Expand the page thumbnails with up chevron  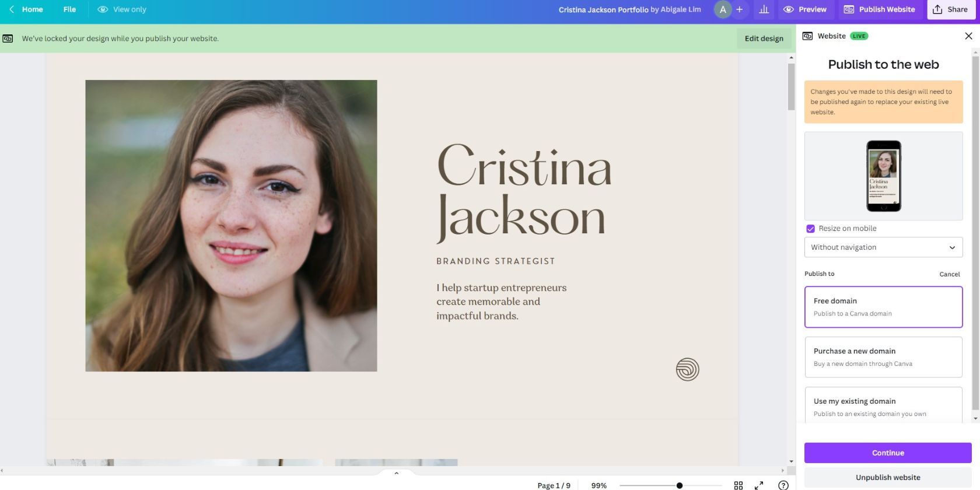tap(397, 473)
